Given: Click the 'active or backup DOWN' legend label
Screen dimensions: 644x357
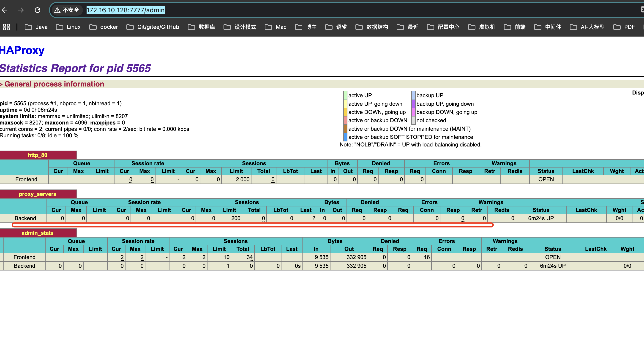Looking at the screenshot, I should click(x=378, y=120).
